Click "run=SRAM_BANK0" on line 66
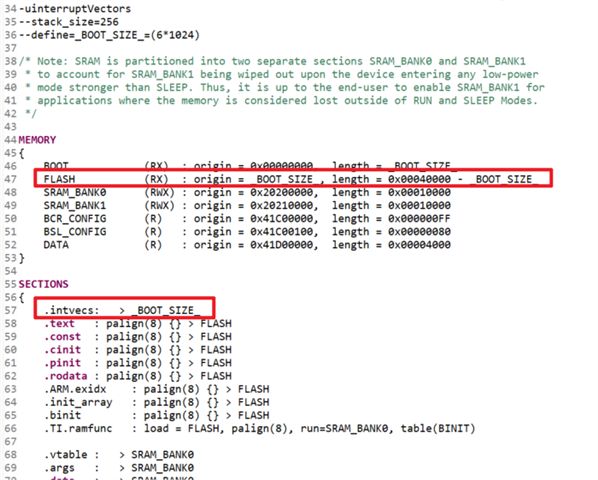598x480 pixels. tap(344, 429)
